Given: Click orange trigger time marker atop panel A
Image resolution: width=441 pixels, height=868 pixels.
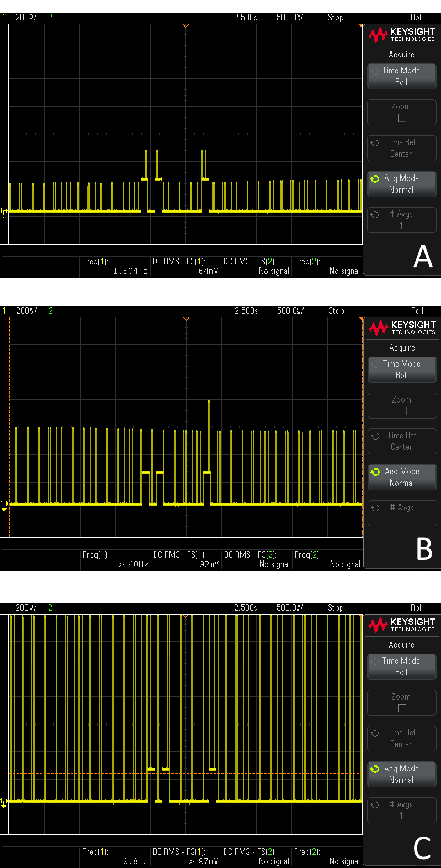Looking at the screenshot, I should tap(186, 26).
